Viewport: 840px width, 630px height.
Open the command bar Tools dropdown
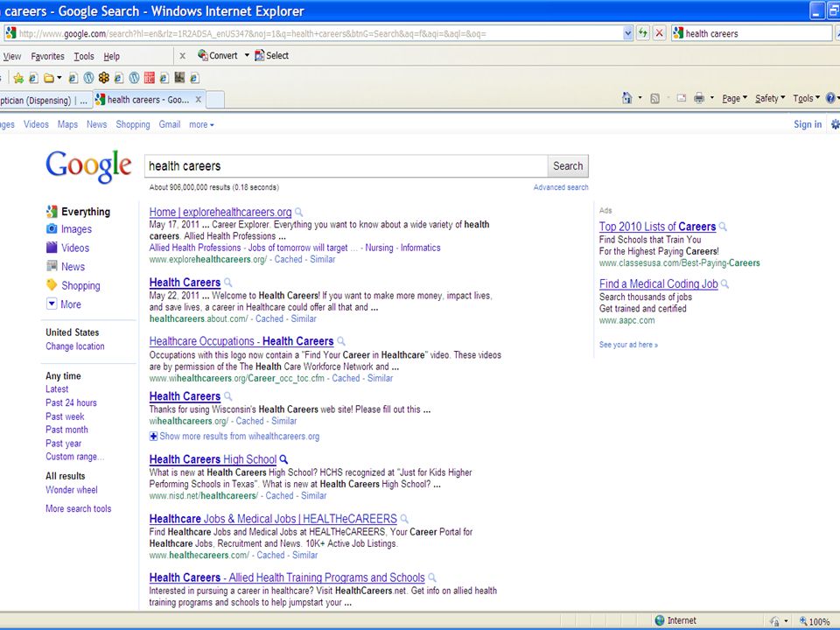click(x=806, y=99)
